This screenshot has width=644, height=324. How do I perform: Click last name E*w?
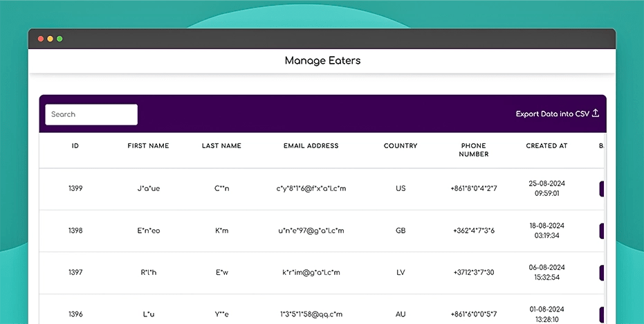(x=222, y=272)
